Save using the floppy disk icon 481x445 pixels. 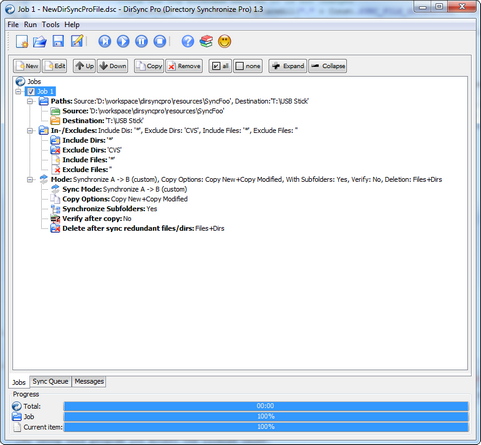[x=58, y=42]
